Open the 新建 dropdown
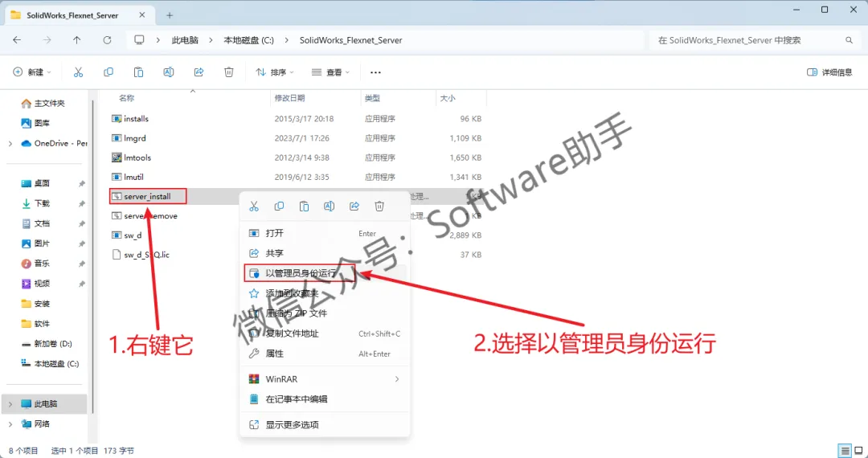 coord(32,72)
